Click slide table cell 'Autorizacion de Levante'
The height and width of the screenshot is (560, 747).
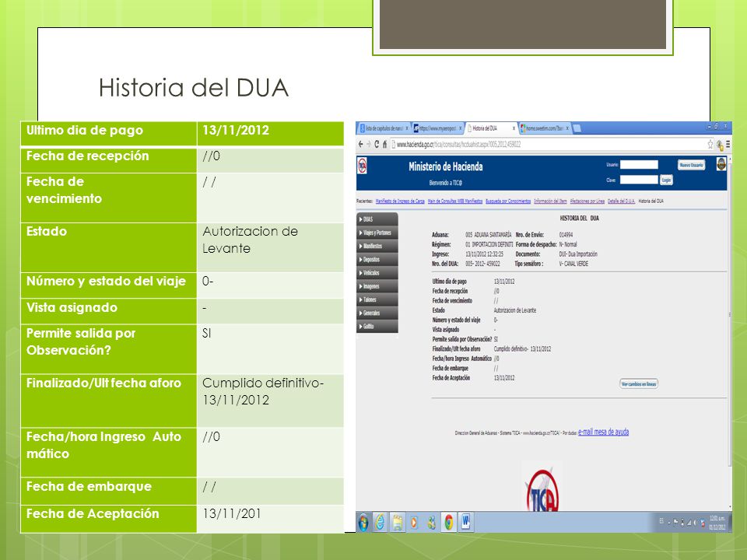[270, 247]
